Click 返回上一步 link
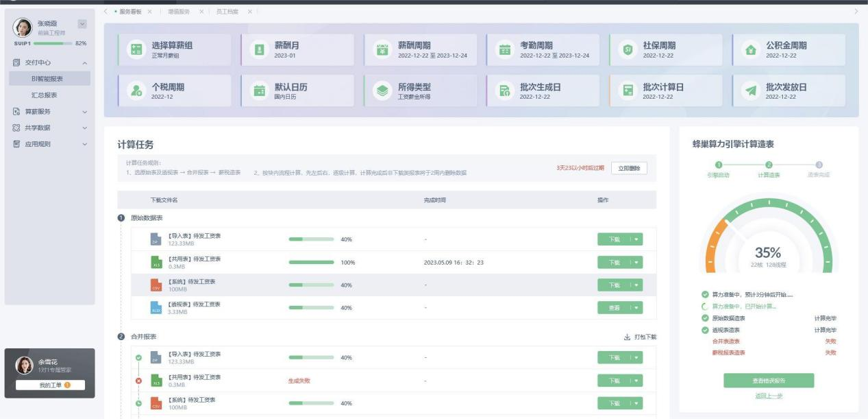Screen dimensions: 868x419 769,396
